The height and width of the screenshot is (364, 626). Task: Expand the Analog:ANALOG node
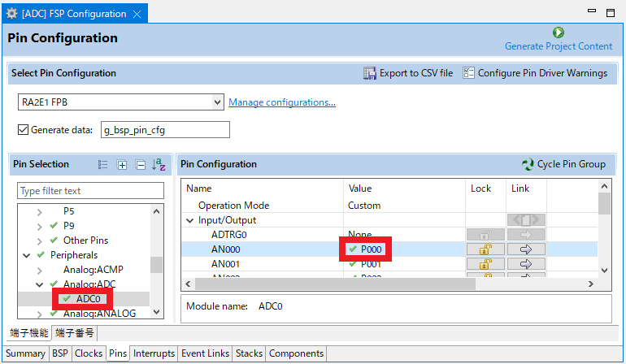[x=39, y=314]
